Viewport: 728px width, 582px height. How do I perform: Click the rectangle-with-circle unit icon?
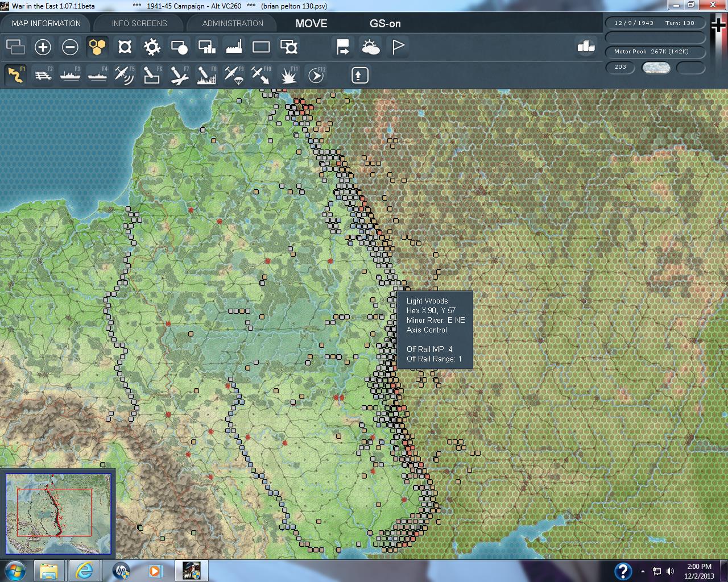(x=179, y=47)
